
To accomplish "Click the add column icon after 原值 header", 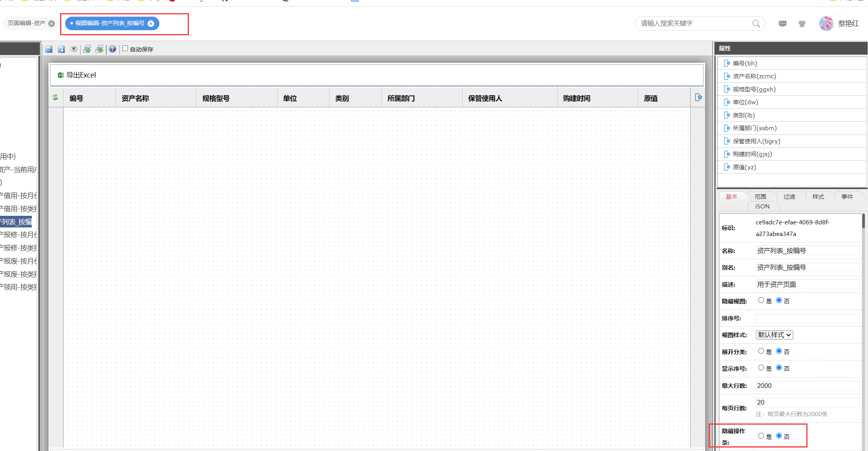I will click(698, 98).
